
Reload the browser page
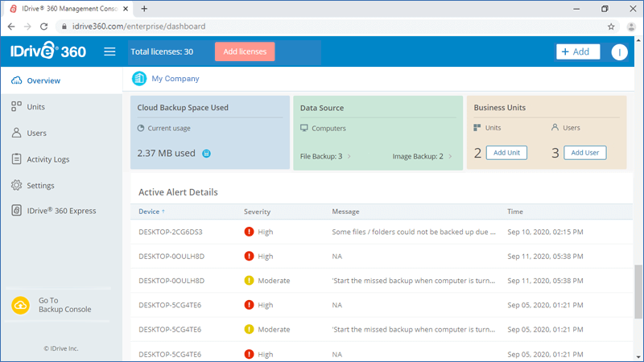coord(44,27)
